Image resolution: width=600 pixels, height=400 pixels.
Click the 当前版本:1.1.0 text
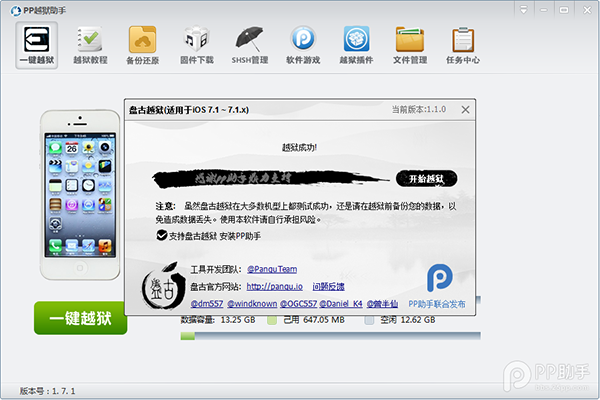coord(419,109)
